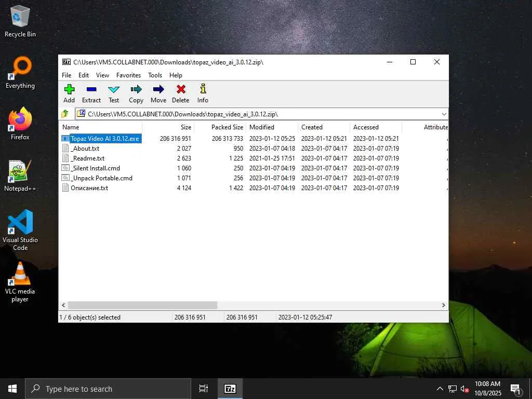Expand the address bar path dropdown
Screen dimensions: 532x399
click(x=444, y=114)
